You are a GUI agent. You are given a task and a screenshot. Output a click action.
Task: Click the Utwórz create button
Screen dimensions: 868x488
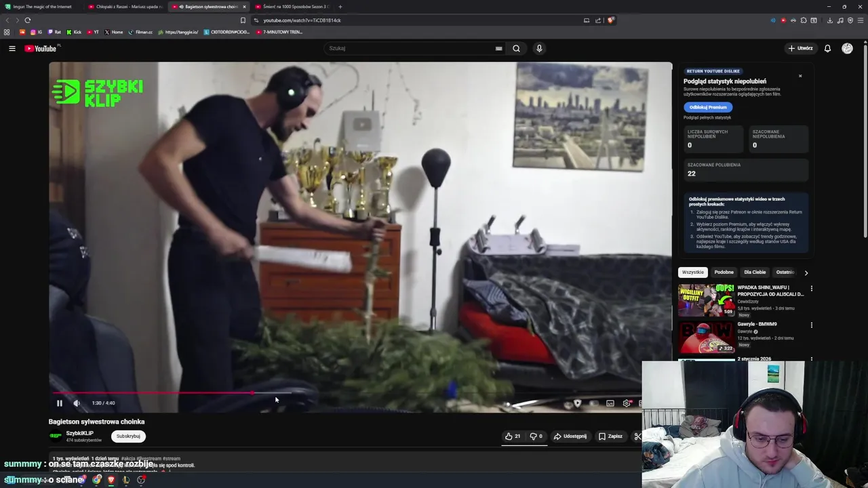(800, 48)
